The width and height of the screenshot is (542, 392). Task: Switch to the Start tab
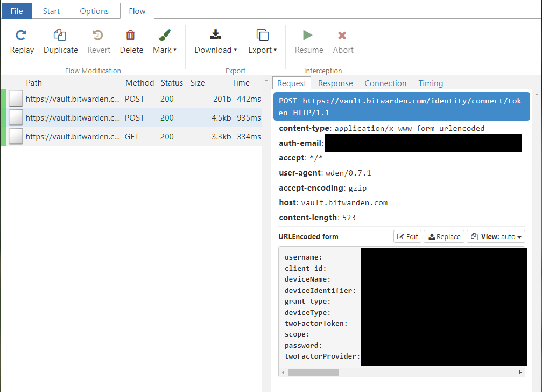pos(51,11)
